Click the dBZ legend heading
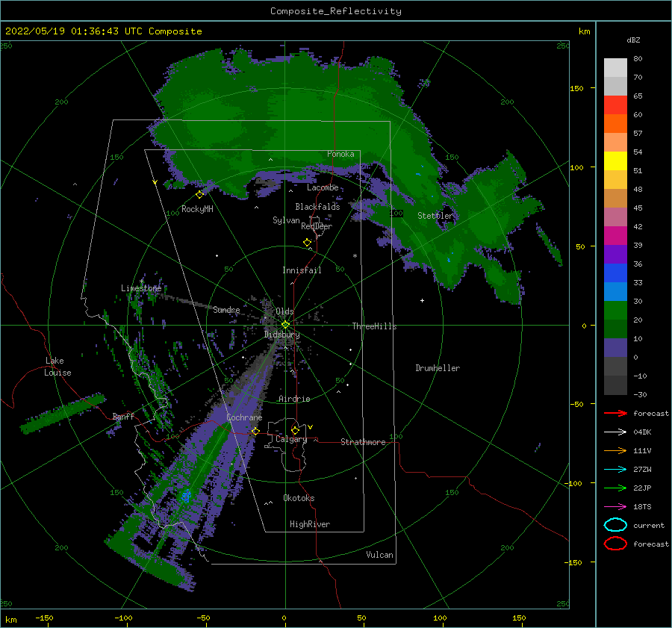Screen dimensions: 672x628 (x=633, y=40)
